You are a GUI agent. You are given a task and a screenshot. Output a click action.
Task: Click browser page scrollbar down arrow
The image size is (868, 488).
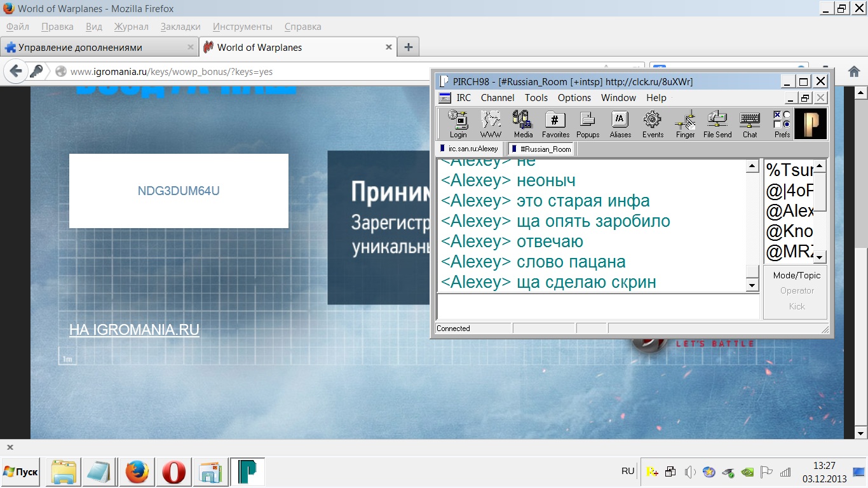(861, 433)
